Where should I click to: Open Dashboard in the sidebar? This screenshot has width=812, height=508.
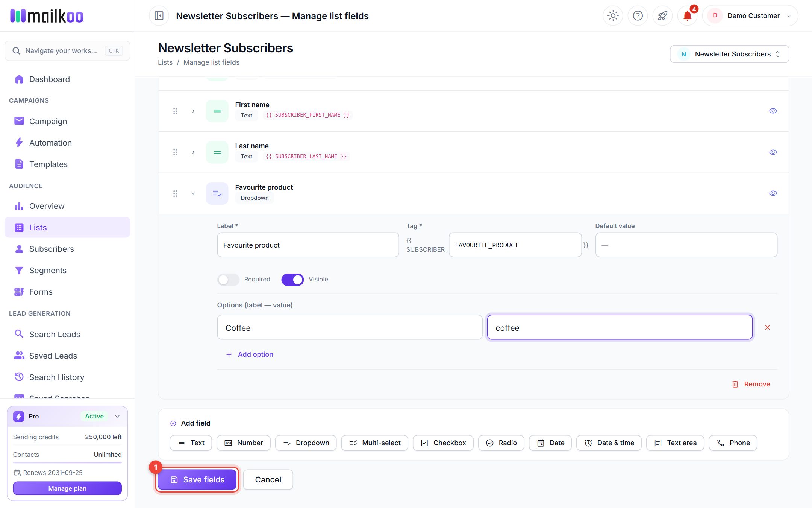pos(67,79)
